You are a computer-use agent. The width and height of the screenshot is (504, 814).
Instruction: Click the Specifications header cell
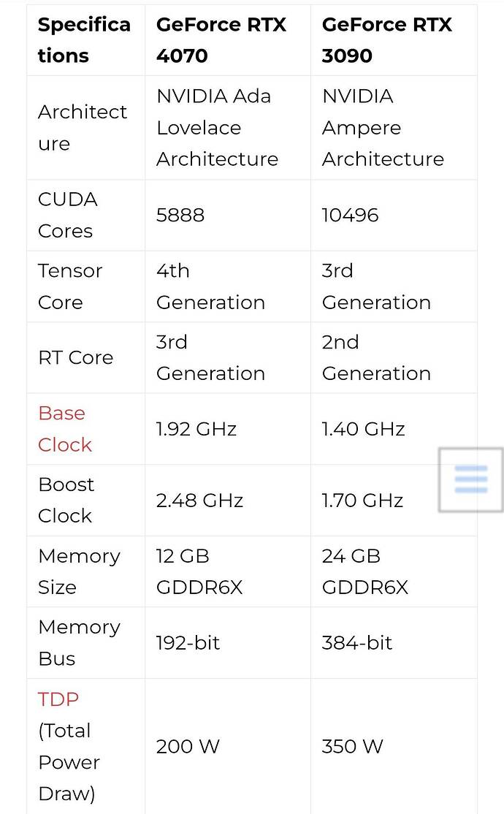84,39
